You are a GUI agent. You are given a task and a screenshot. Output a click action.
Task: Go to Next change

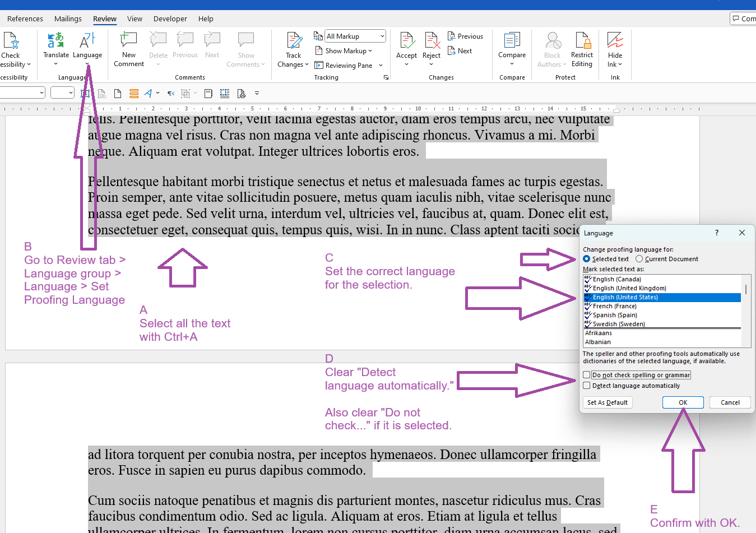coord(460,51)
